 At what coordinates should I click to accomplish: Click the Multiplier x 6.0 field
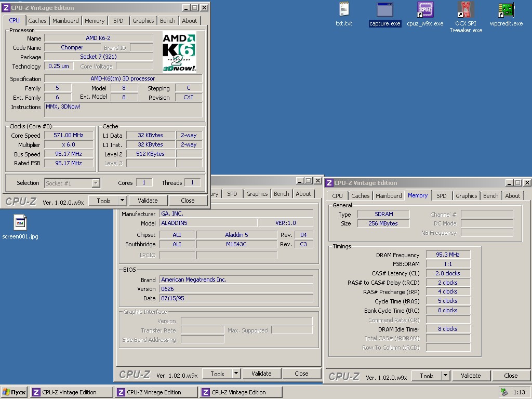[69, 144]
